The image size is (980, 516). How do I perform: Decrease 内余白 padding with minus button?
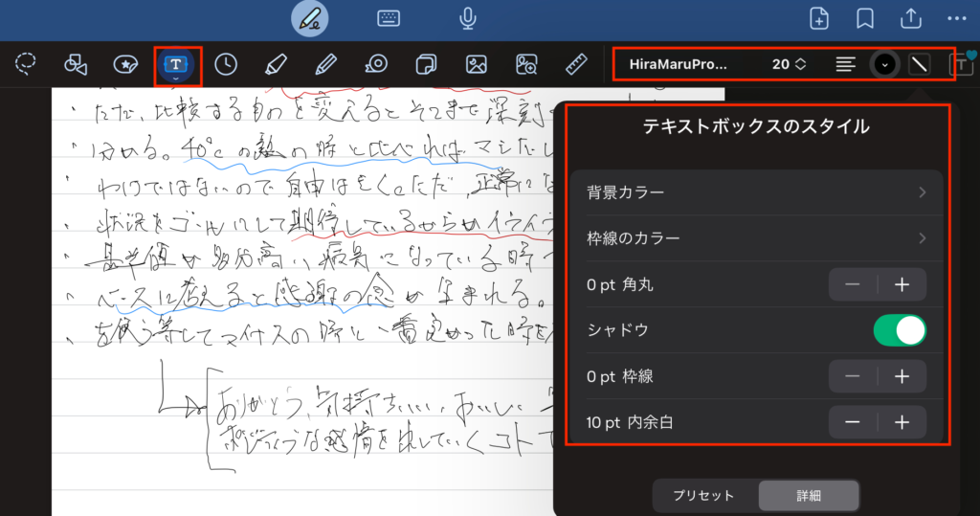pyautogui.click(x=853, y=422)
